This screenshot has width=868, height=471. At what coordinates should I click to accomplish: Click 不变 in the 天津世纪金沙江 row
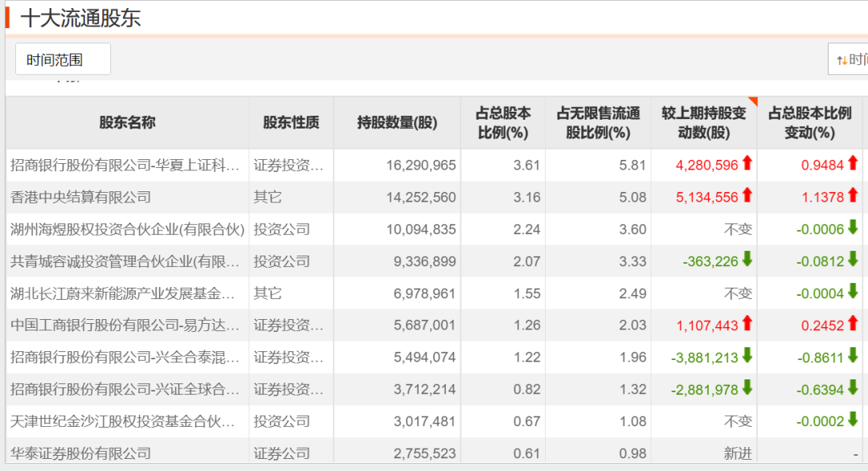click(x=738, y=421)
